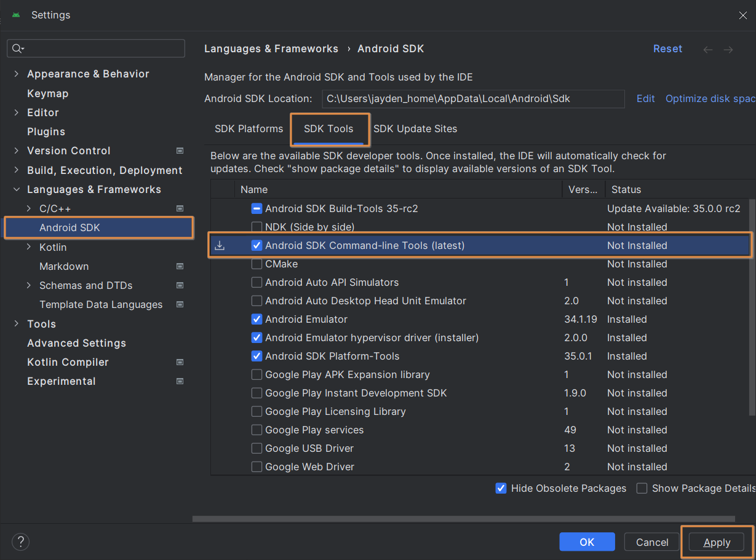Screen dimensions: 756x560
Task: Switch to SDK Platforms tab
Action: [x=249, y=128]
